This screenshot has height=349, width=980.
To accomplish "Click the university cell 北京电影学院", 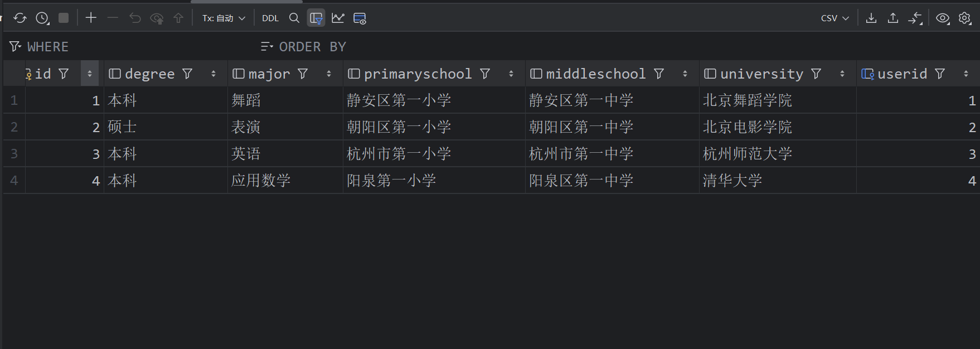I will pos(778,127).
